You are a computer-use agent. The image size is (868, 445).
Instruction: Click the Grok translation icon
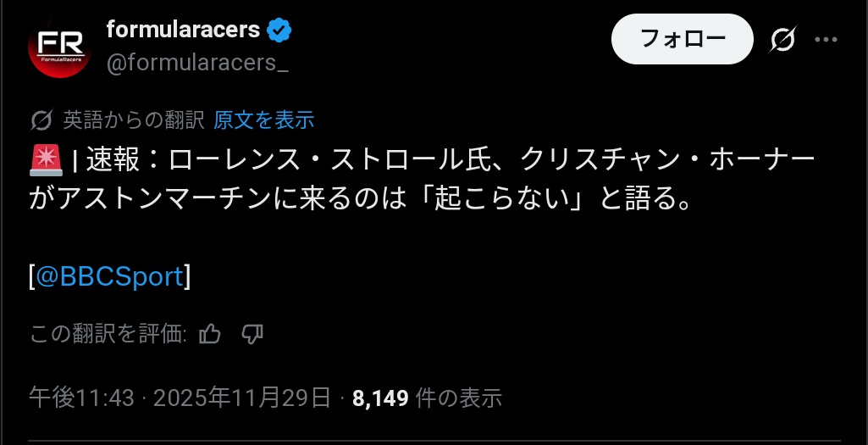coord(41,120)
